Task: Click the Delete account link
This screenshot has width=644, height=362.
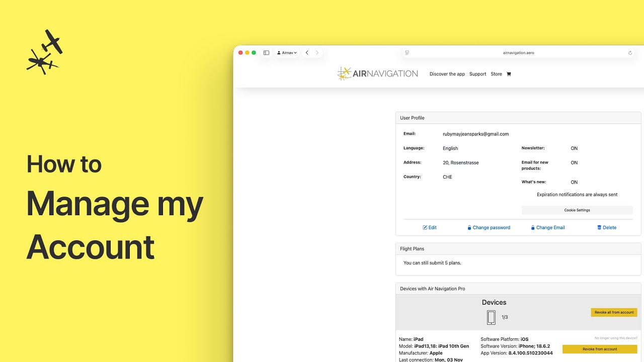Action: click(607, 228)
